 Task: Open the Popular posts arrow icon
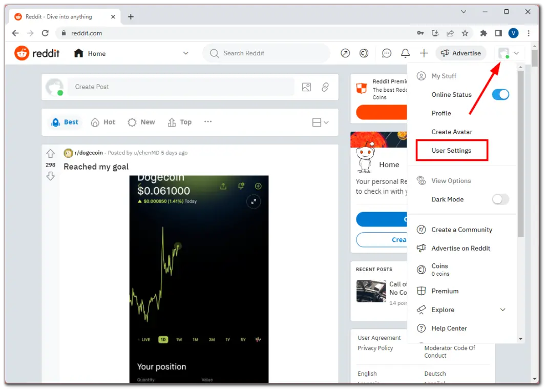pos(345,53)
